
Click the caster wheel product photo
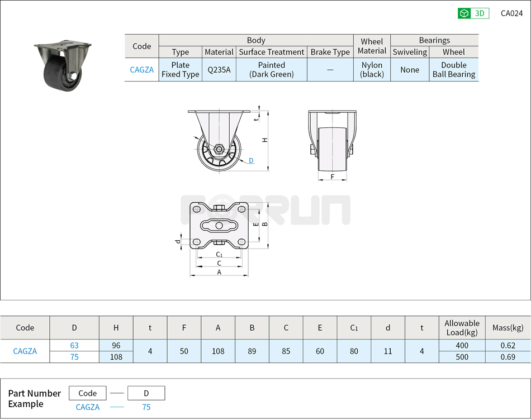tap(62, 66)
